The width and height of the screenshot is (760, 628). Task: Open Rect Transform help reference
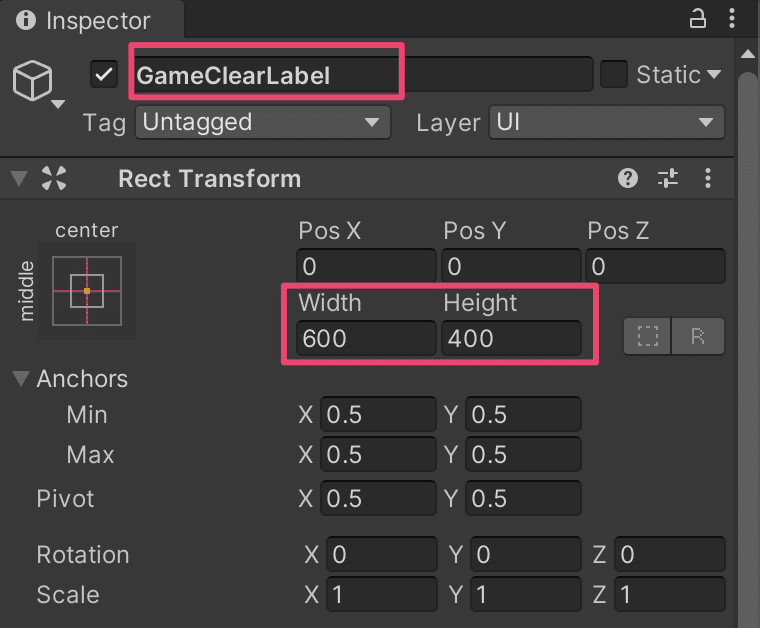pyautogui.click(x=628, y=179)
